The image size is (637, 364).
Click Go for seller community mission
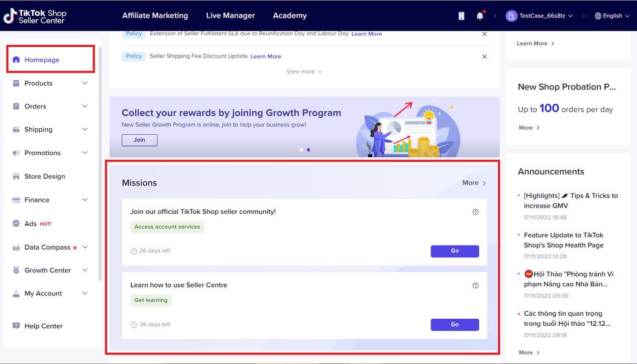pos(454,251)
